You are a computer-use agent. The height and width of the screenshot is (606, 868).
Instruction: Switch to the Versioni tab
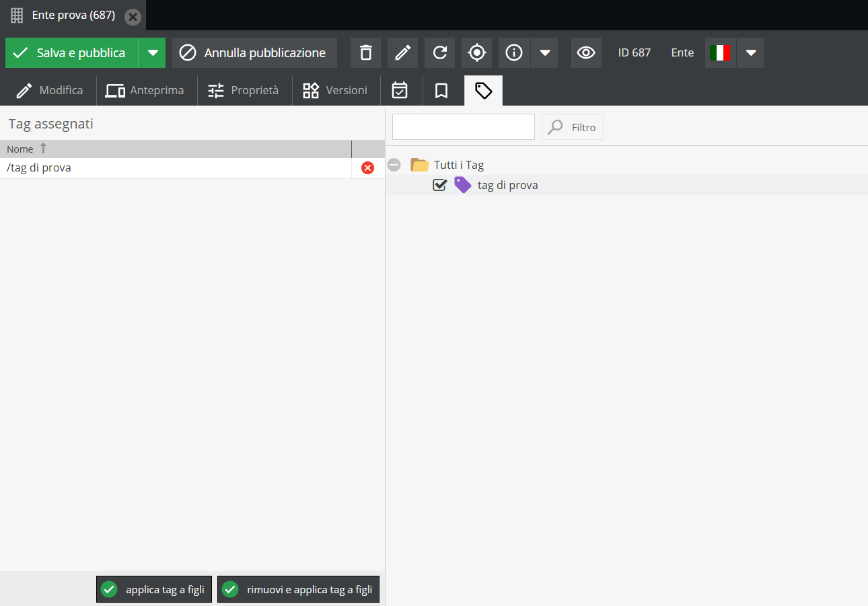(335, 91)
